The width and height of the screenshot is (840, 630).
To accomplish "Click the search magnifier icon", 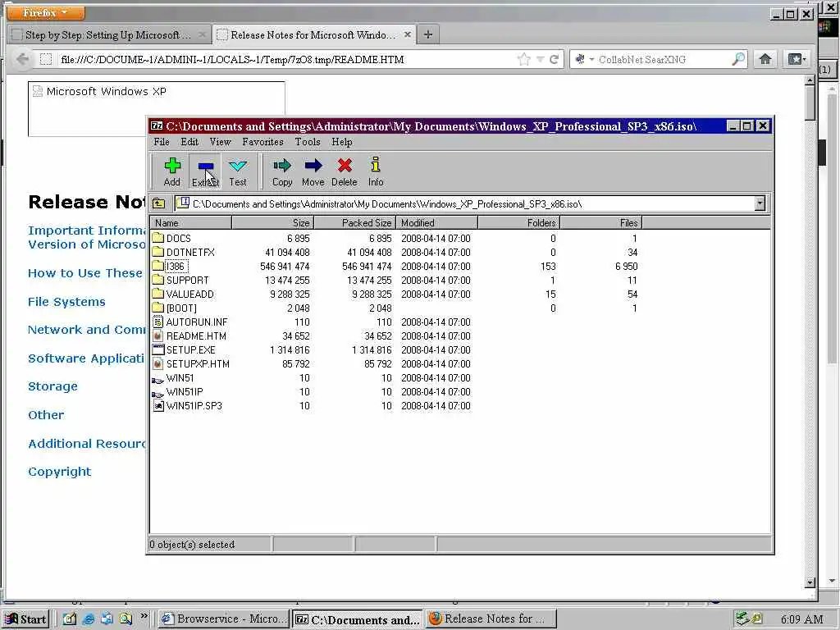I will click(x=738, y=59).
